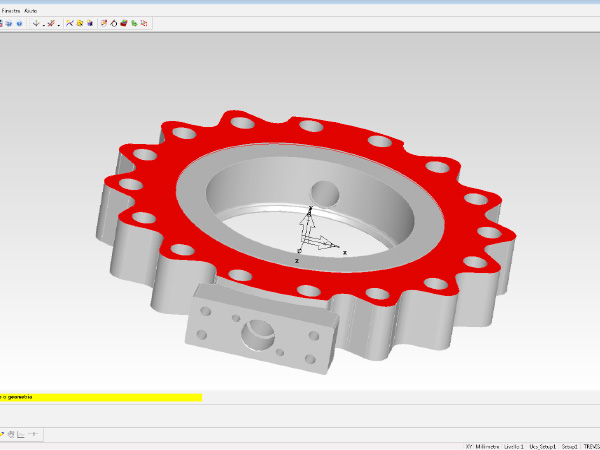Expand dropdown beside green axis arrow icon

(43, 23)
